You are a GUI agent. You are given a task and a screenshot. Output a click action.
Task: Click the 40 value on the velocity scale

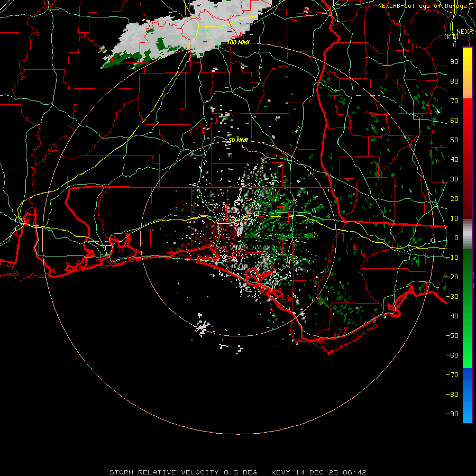[x=454, y=160]
